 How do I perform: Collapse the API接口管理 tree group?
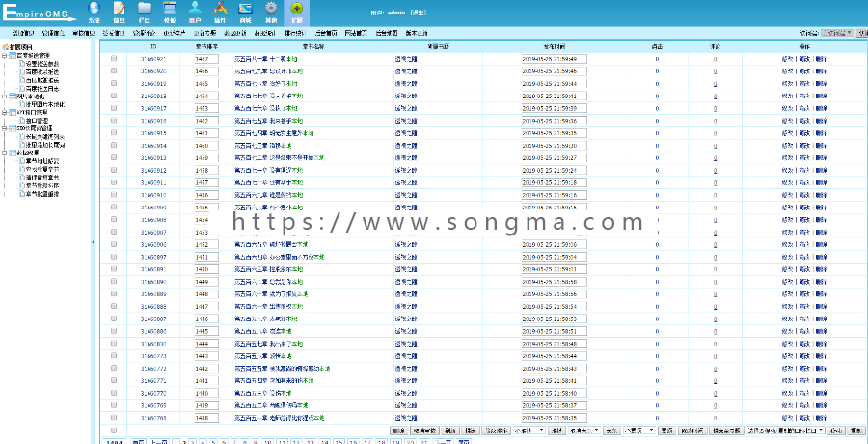click(x=5, y=112)
